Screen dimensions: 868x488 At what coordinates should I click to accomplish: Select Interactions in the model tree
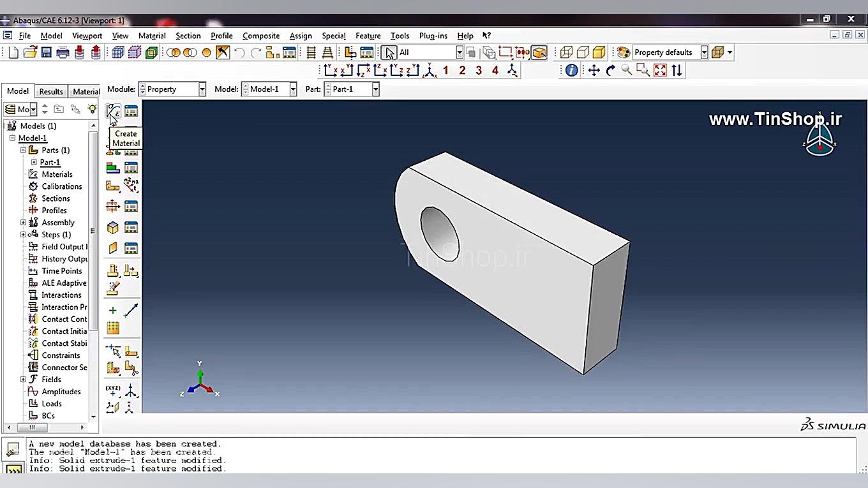click(61, 295)
